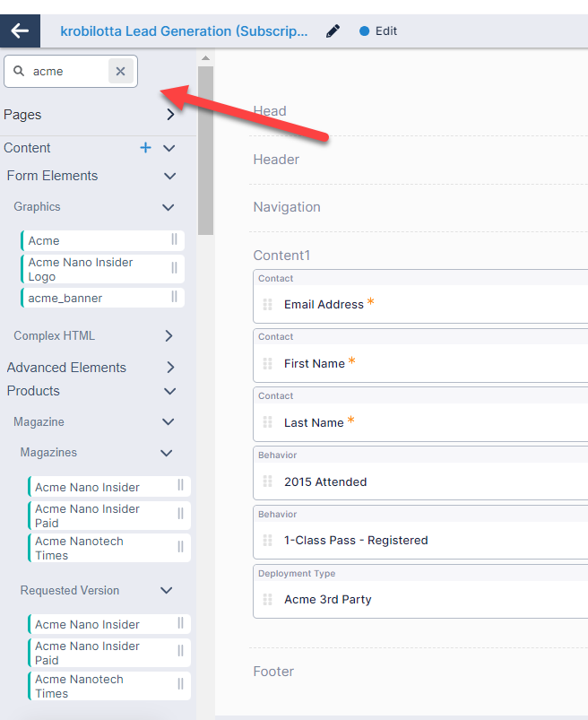Expand Advanced Elements section
The height and width of the screenshot is (720, 588).
point(169,368)
